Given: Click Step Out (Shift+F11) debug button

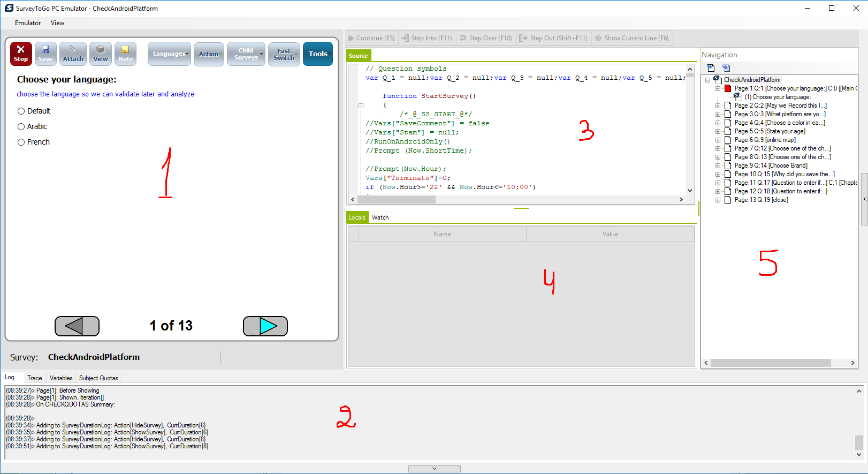Looking at the screenshot, I should coord(553,38).
